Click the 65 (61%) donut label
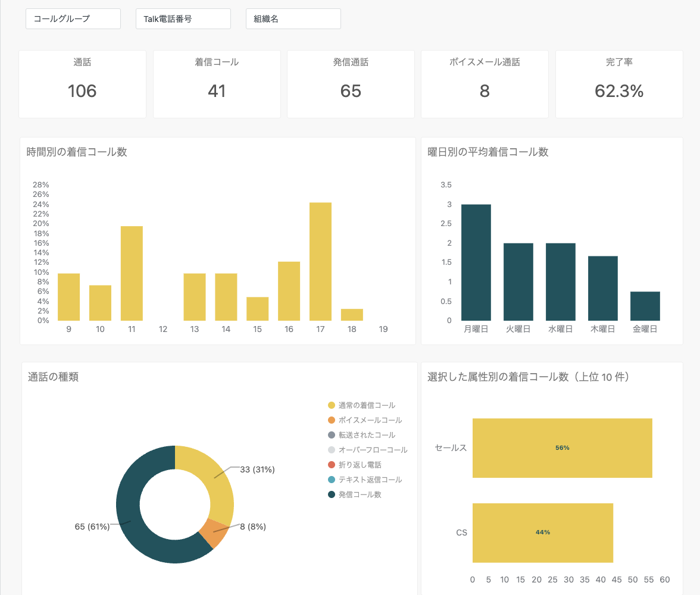The width and height of the screenshot is (700, 595). (x=92, y=527)
